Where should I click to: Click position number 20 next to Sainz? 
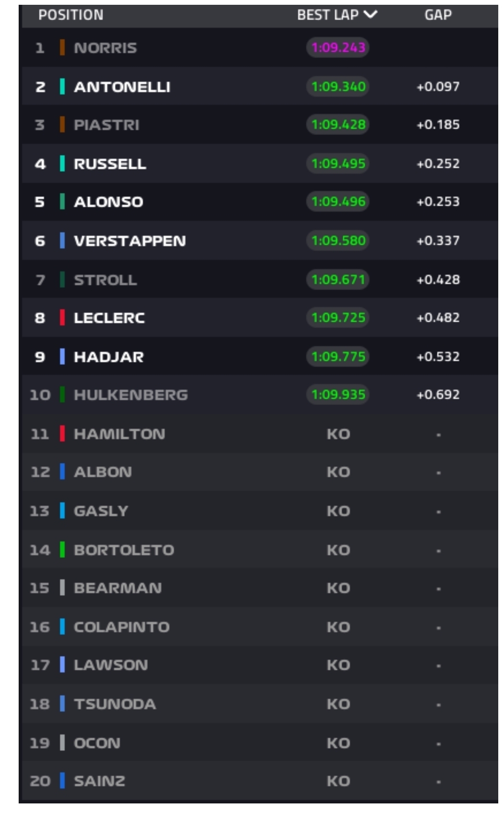click(40, 781)
